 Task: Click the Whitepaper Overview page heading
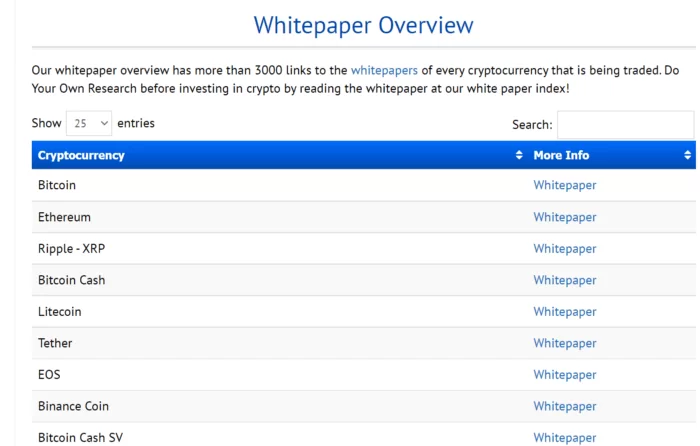[363, 25]
